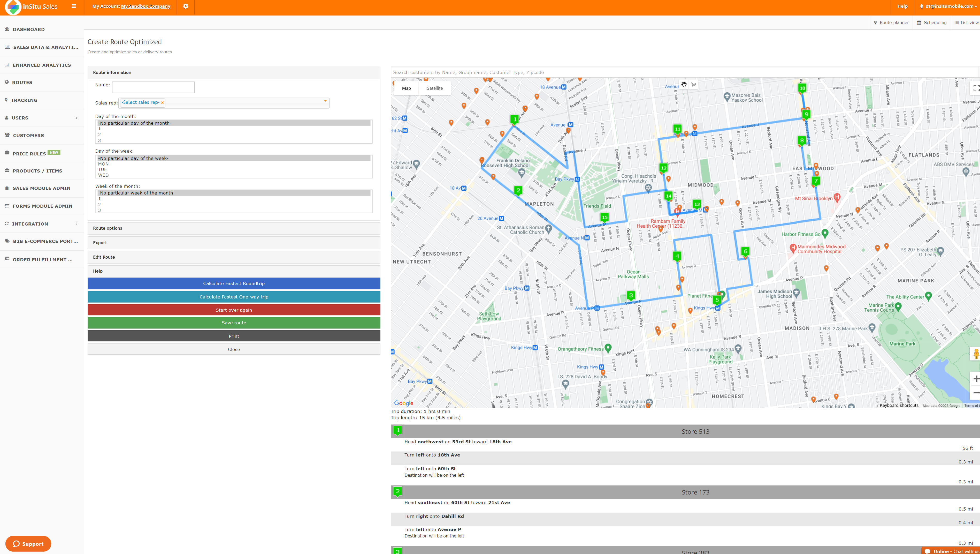Zoom in the map with plus icon
This screenshot has width=980, height=554.
pyautogui.click(x=976, y=378)
